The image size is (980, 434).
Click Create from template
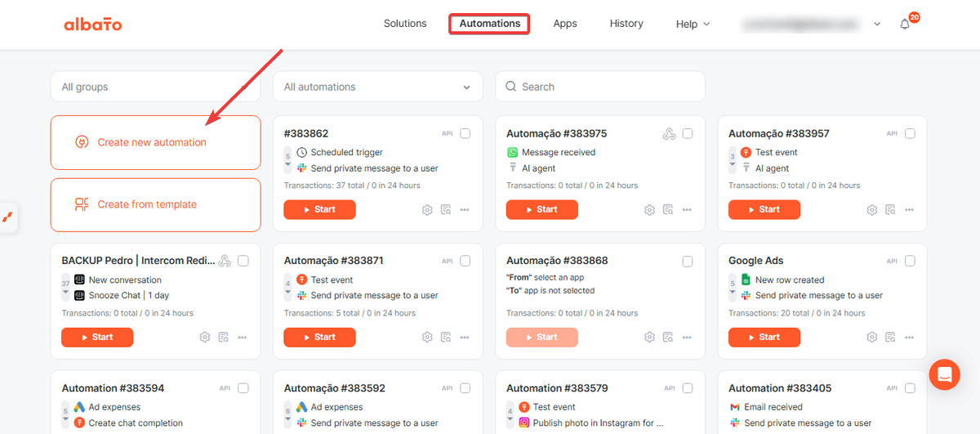point(156,204)
